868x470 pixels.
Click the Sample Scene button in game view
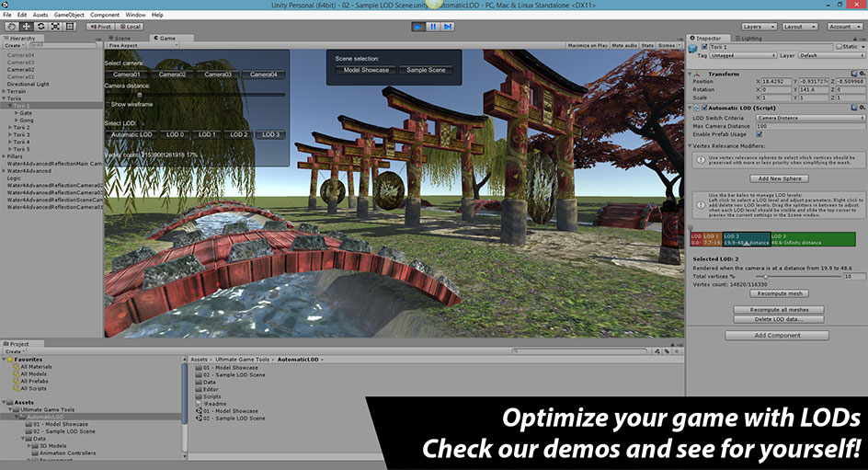pos(426,70)
